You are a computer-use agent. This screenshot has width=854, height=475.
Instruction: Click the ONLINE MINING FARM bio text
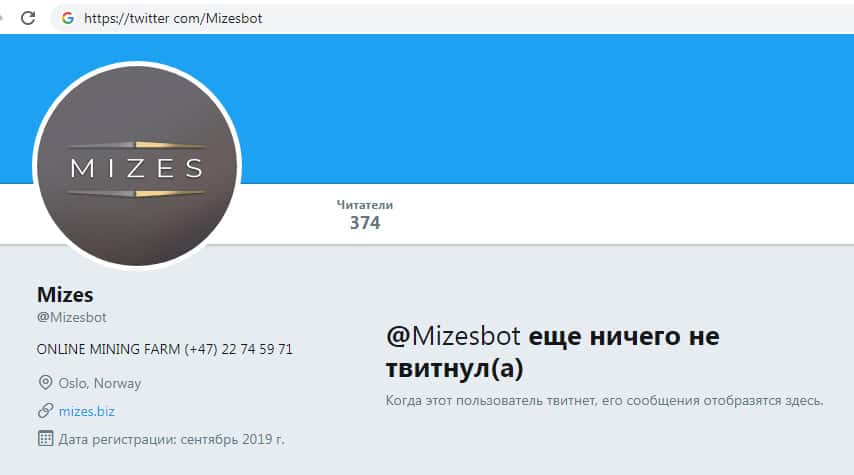108,349
